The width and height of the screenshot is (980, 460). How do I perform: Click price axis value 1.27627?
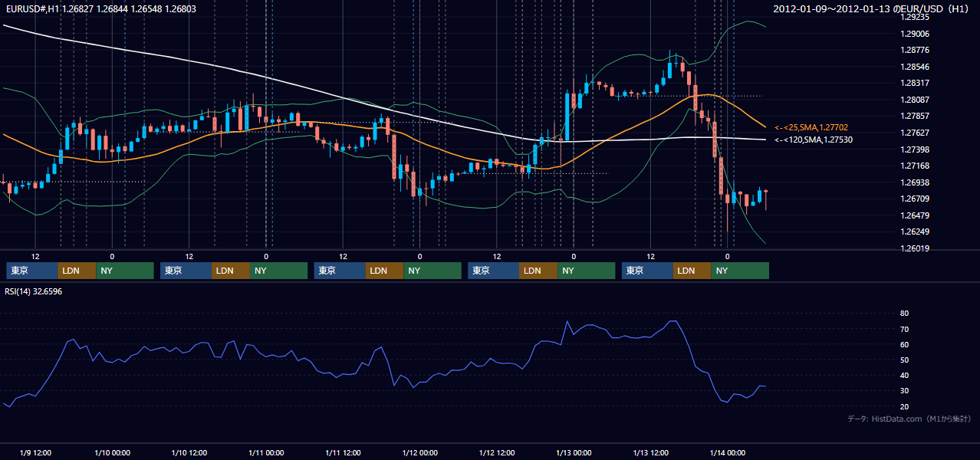point(915,133)
